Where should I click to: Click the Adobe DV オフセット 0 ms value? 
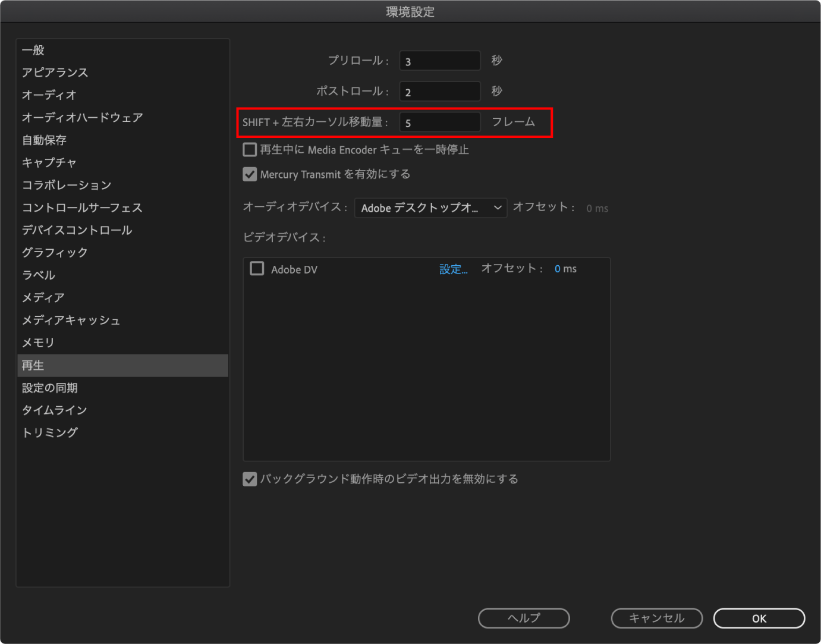(565, 269)
